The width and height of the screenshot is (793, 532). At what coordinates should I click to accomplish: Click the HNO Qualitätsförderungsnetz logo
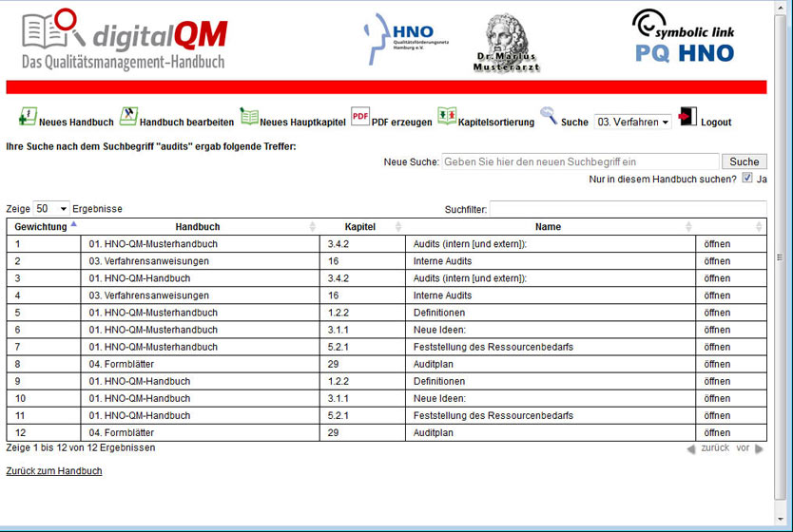point(406,39)
